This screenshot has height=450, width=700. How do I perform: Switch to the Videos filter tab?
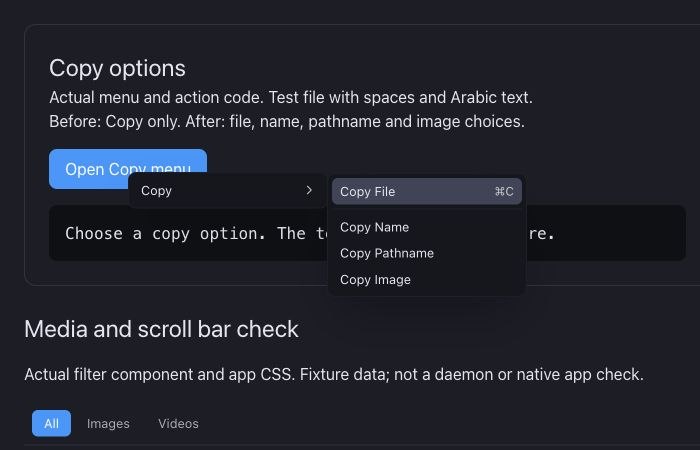point(178,423)
